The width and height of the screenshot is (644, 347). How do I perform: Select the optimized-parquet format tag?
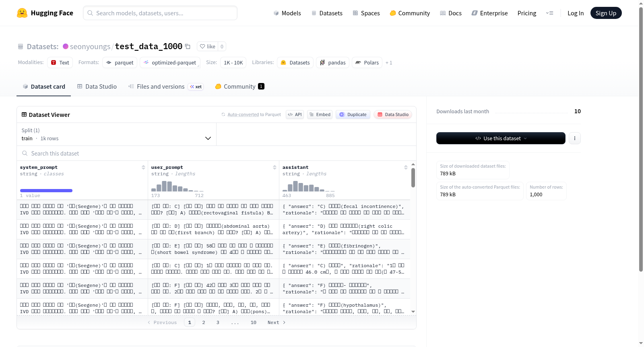point(169,62)
